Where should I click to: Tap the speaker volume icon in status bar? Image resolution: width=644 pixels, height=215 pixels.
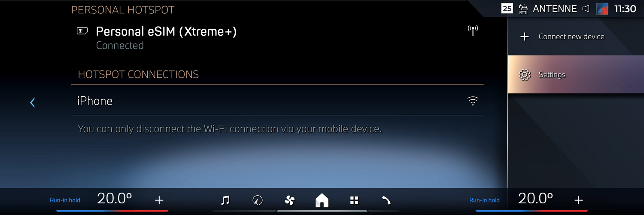pyautogui.click(x=586, y=9)
